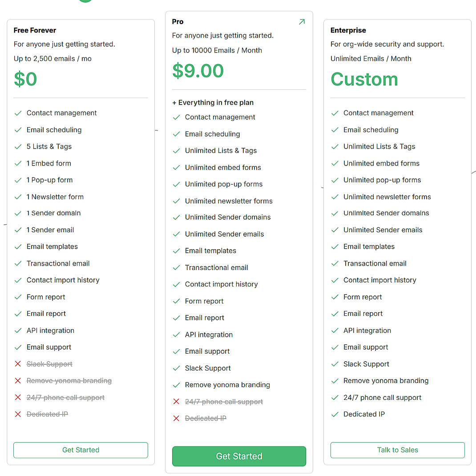
Task: Click the red X beside Free Slack Support
Action: [18, 364]
